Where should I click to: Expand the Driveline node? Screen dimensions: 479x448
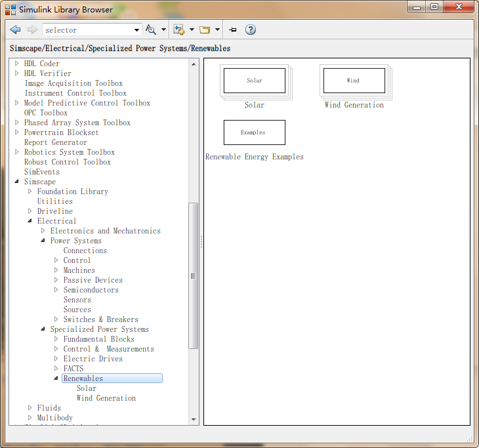(30, 211)
